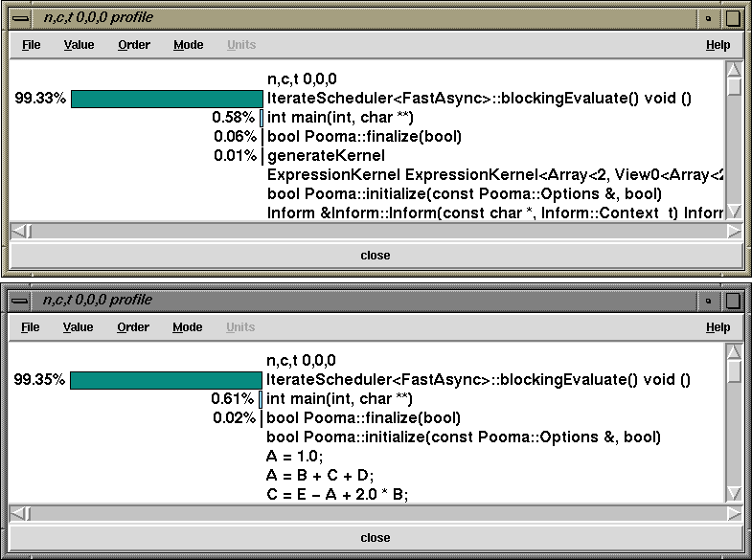Click close button in lower profile window
The width and height of the screenshot is (752, 560).
(x=376, y=538)
